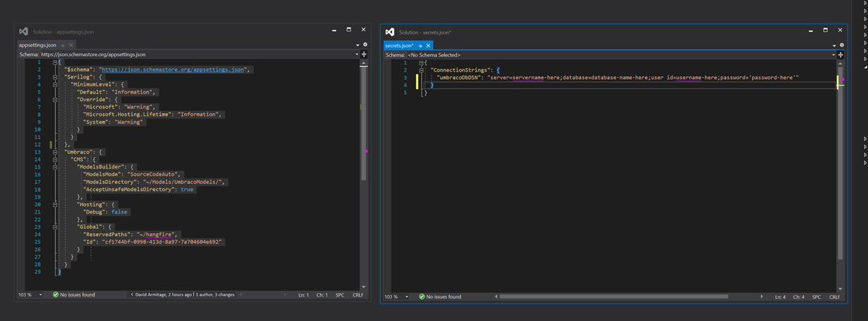The image size is (868, 321).
Task: Collapse the "Override" block
Action: (x=55, y=100)
